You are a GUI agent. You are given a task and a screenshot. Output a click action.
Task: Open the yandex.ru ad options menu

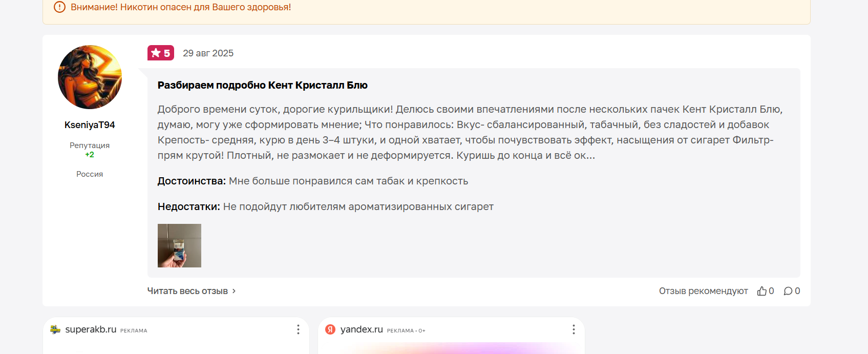(x=574, y=329)
